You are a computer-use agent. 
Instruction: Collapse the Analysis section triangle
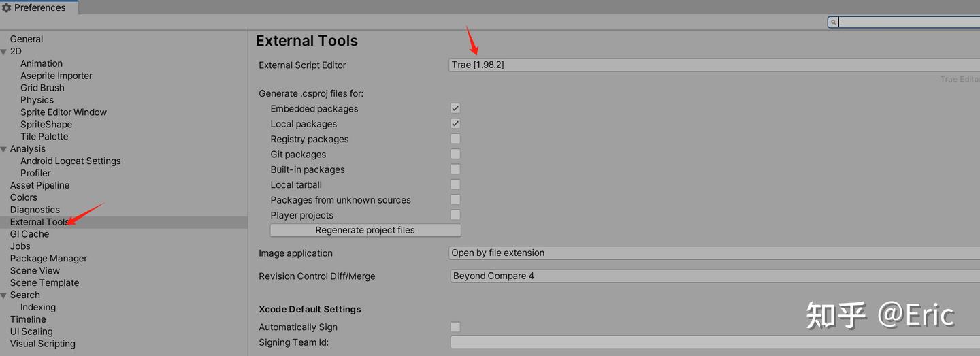(x=4, y=149)
